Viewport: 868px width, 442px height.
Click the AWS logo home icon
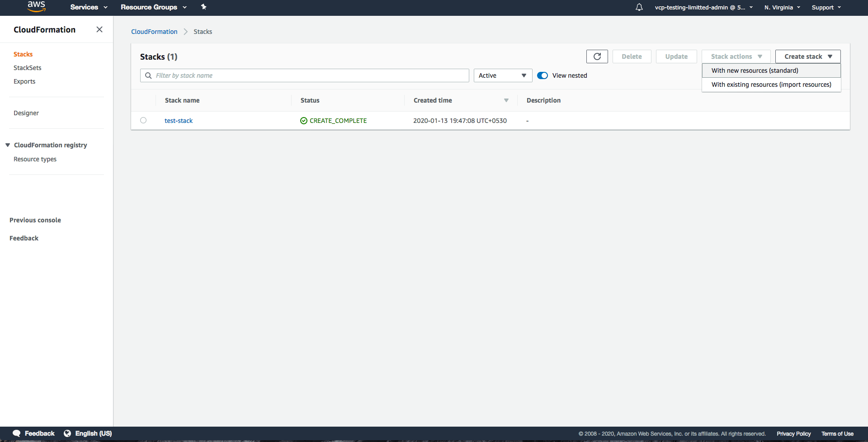[36, 7]
